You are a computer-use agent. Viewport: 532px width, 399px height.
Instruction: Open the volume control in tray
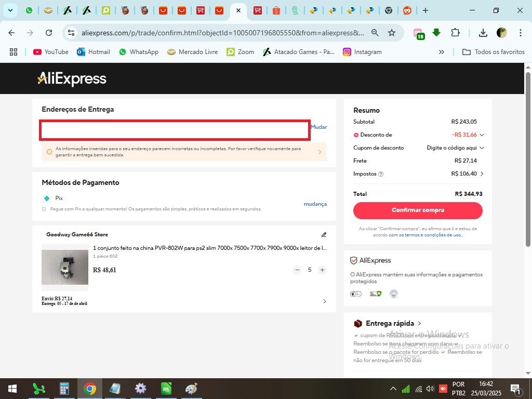point(430,389)
